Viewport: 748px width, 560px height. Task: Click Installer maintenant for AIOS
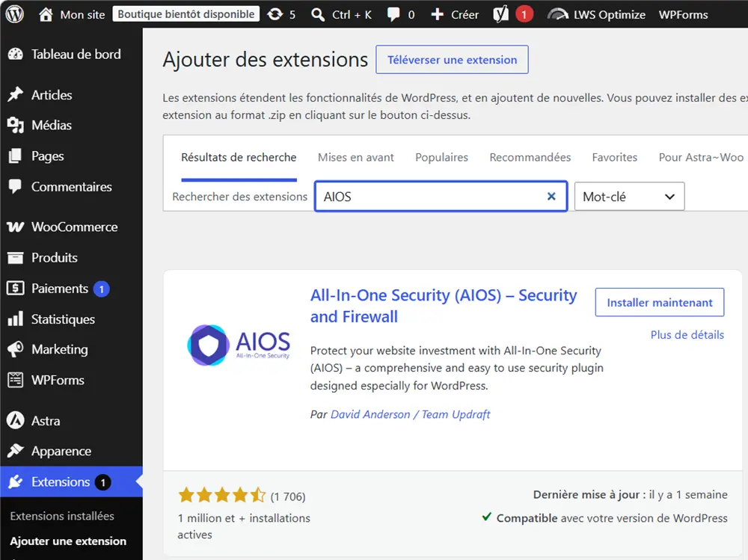point(659,302)
